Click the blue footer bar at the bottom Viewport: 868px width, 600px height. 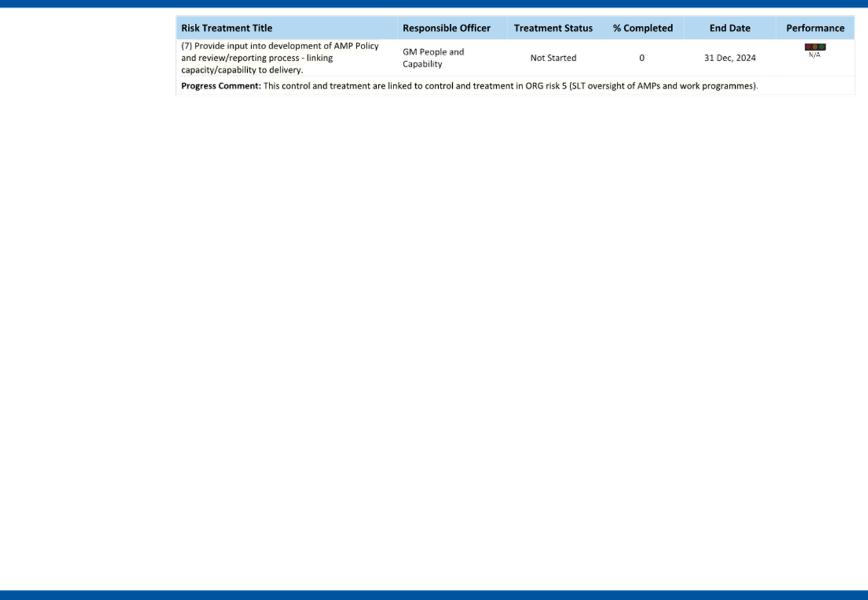(x=434, y=595)
